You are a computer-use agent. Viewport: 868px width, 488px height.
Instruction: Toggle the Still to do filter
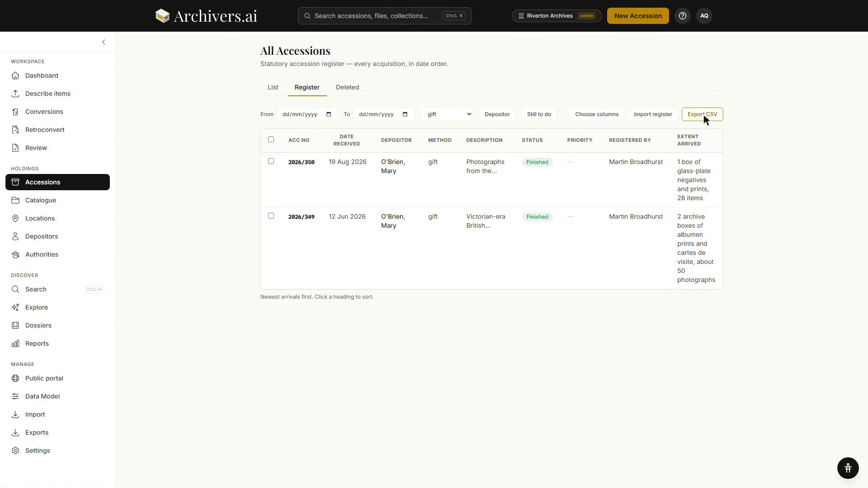539,114
